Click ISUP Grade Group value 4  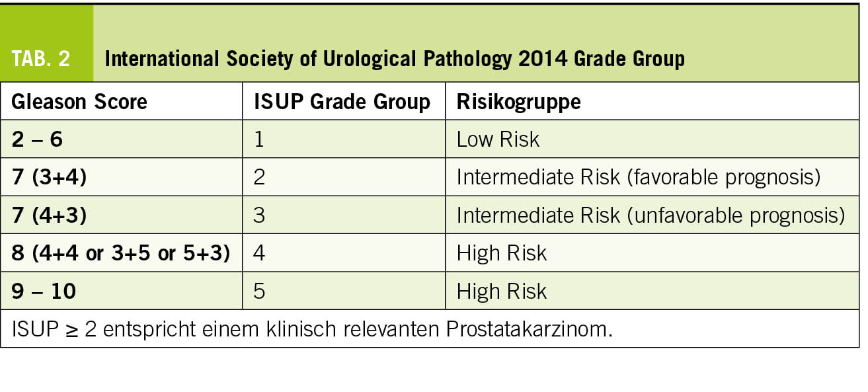[260, 253]
